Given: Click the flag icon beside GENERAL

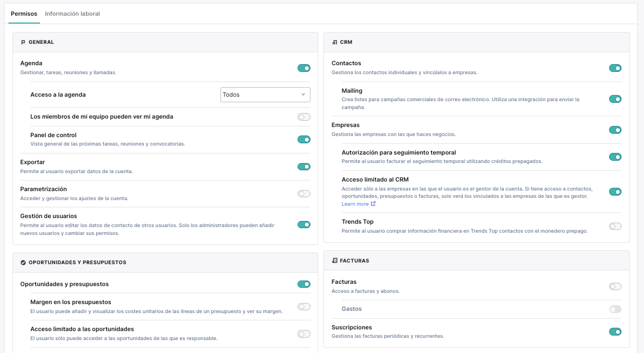Looking at the screenshot, I should (23, 42).
